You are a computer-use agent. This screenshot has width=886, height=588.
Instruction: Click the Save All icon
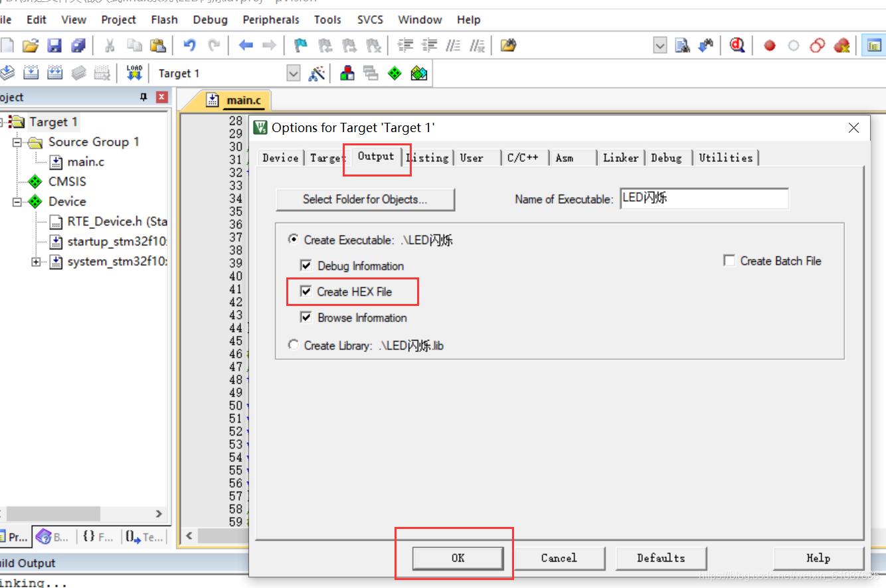(78, 45)
